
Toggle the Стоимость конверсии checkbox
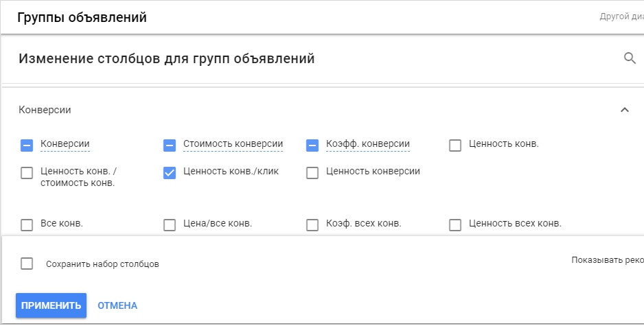pos(170,145)
